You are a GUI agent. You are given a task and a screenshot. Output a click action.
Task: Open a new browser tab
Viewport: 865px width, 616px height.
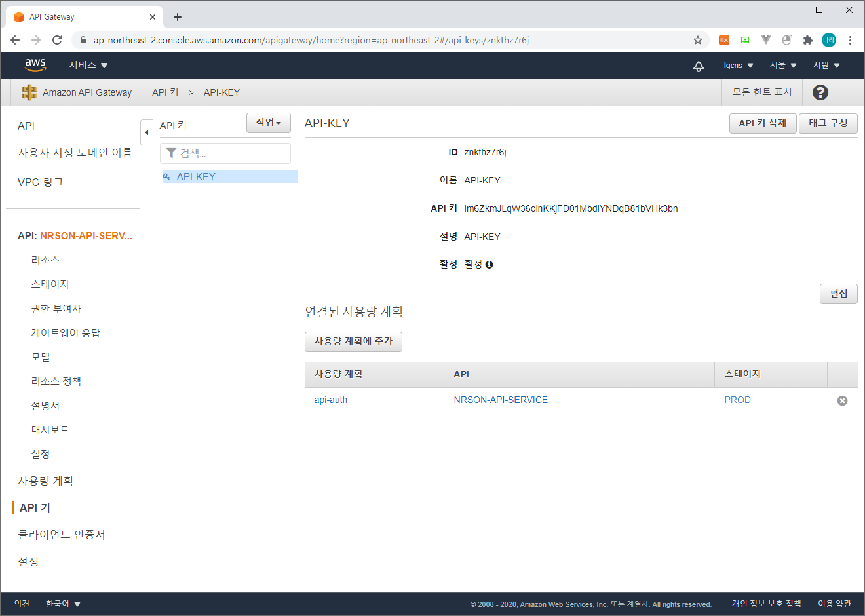(178, 17)
